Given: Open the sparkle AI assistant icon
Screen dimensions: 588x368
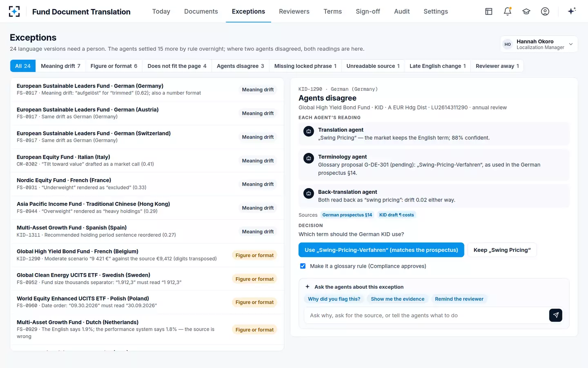Looking at the screenshot, I should 572,11.
